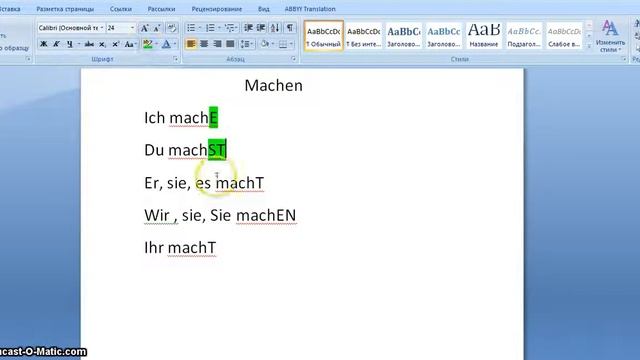The image size is (640, 360).
Task: Click format painter 'по образцу'
Action: (15, 48)
